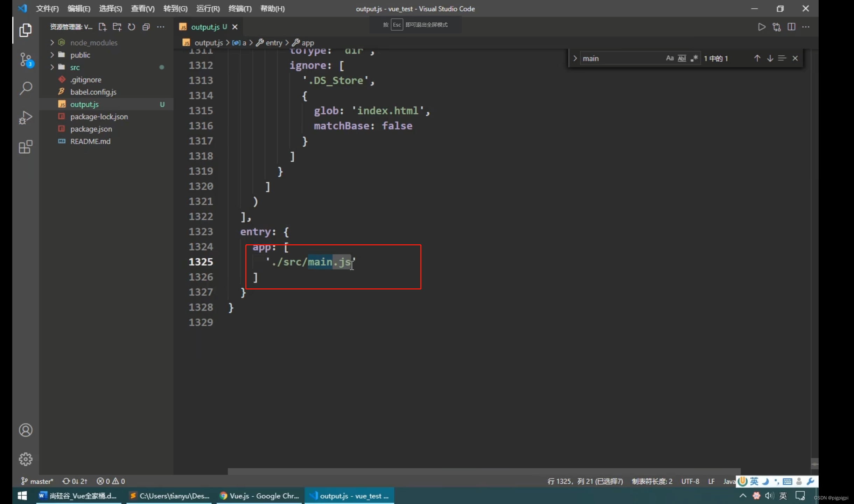Open the Accounts icon in activity bar
854x504 pixels.
pos(26,430)
